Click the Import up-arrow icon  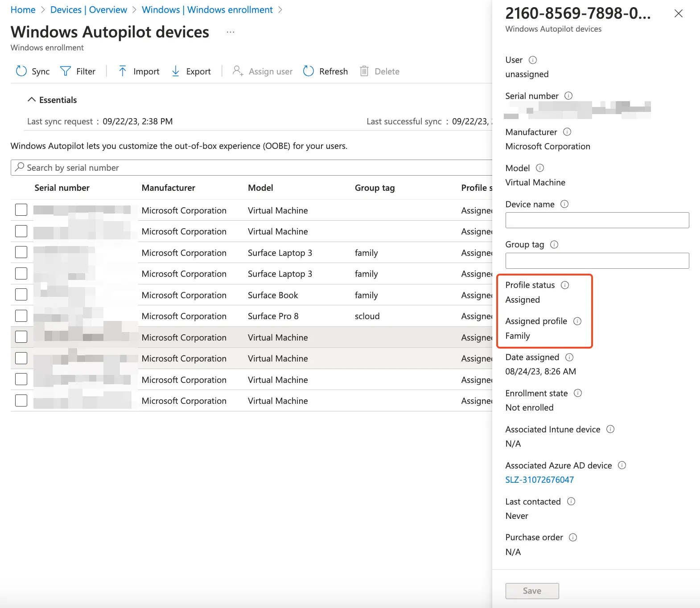[x=123, y=71]
